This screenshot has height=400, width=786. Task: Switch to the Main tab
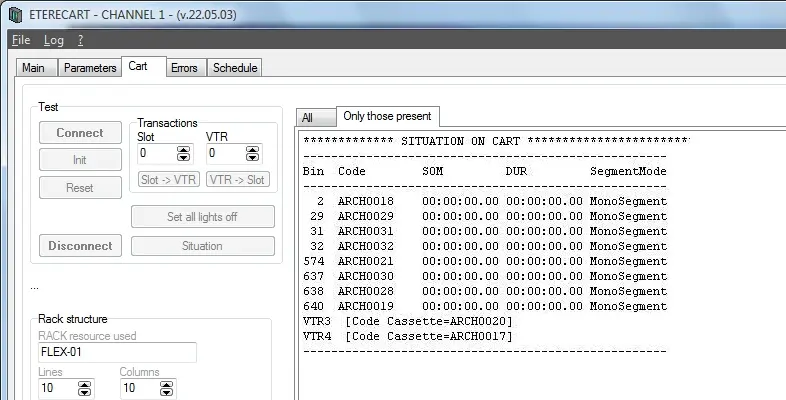[x=33, y=68]
